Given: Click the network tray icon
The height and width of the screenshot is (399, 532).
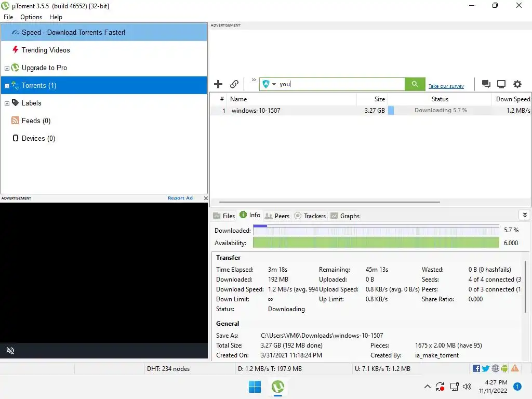Looking at the screenshot, I should pyautogui.click(x=454, y=387).
